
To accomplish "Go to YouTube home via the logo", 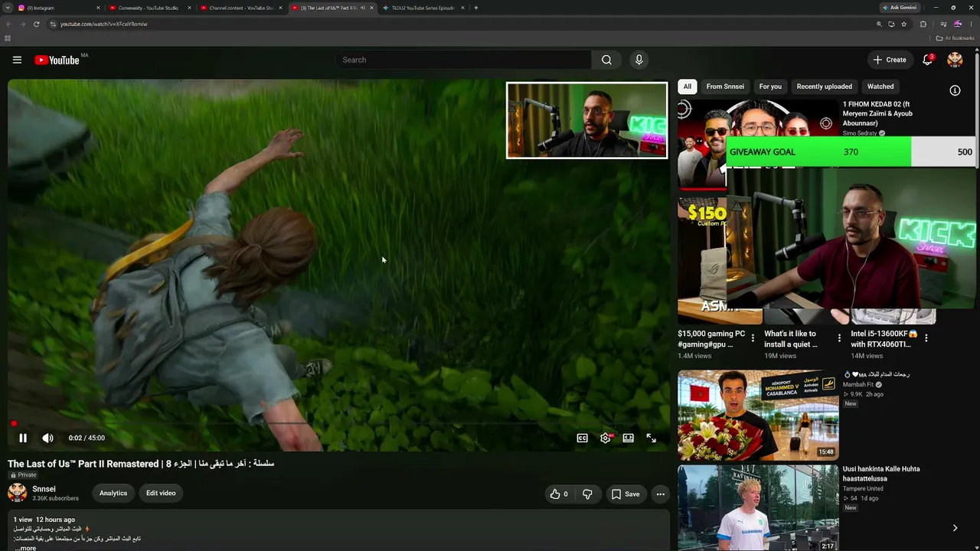I will tap(57, 60).
